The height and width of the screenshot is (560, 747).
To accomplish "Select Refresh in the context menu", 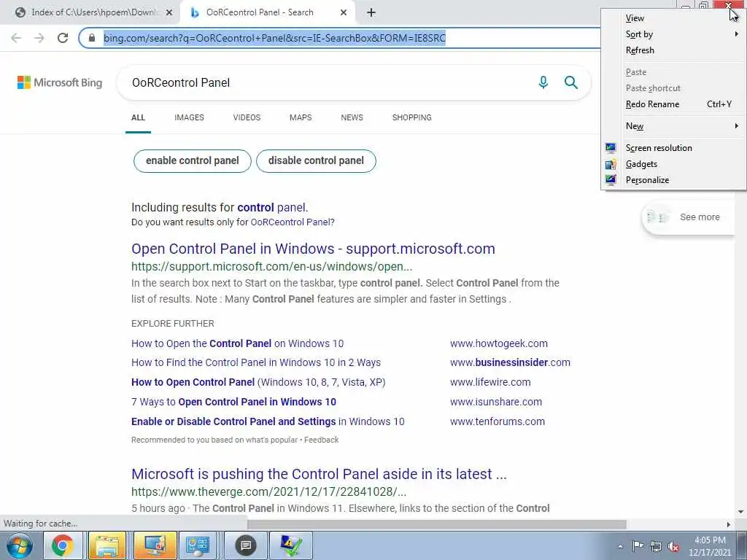I will click(x=673, y=50).
